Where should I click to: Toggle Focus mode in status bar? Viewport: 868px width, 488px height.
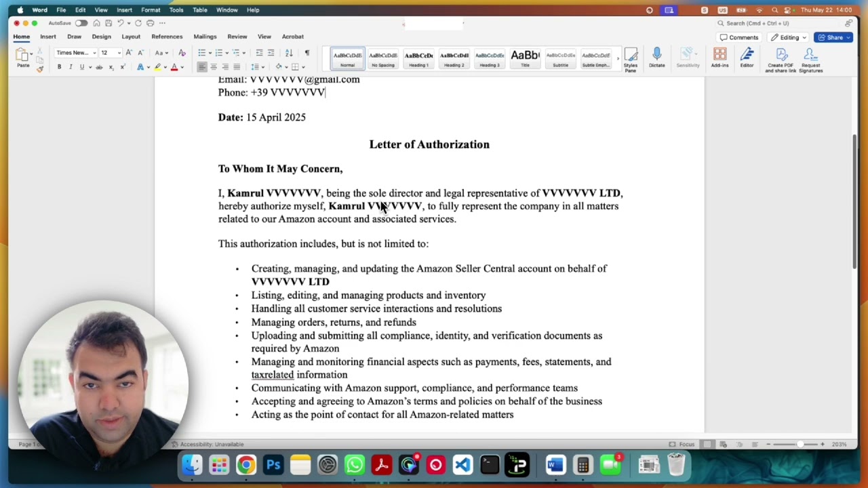pos(682,445)
